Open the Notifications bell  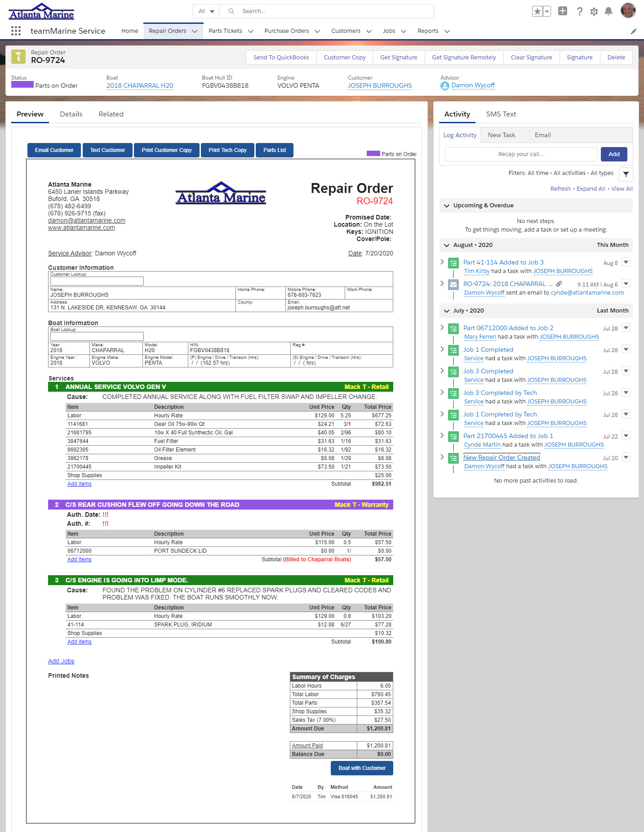point(608,11)
